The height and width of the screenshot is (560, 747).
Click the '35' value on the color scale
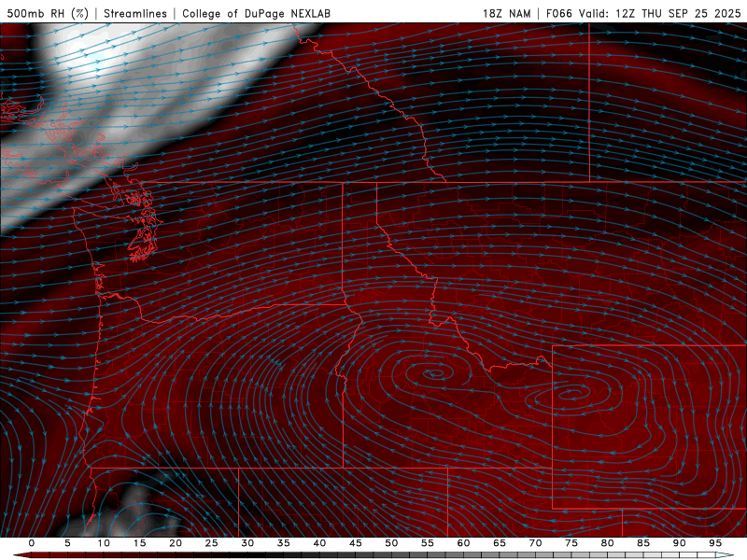[x=284, y=543]
